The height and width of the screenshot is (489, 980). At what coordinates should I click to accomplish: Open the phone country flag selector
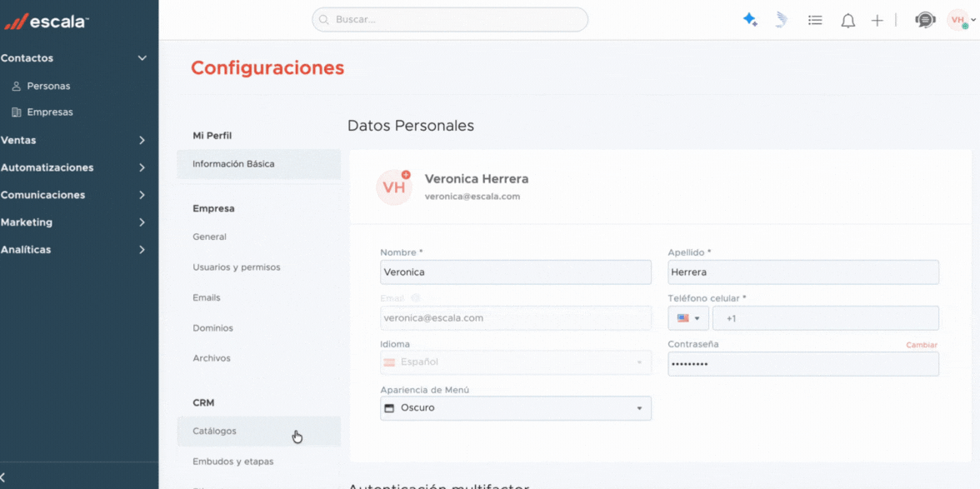(688, 318)
